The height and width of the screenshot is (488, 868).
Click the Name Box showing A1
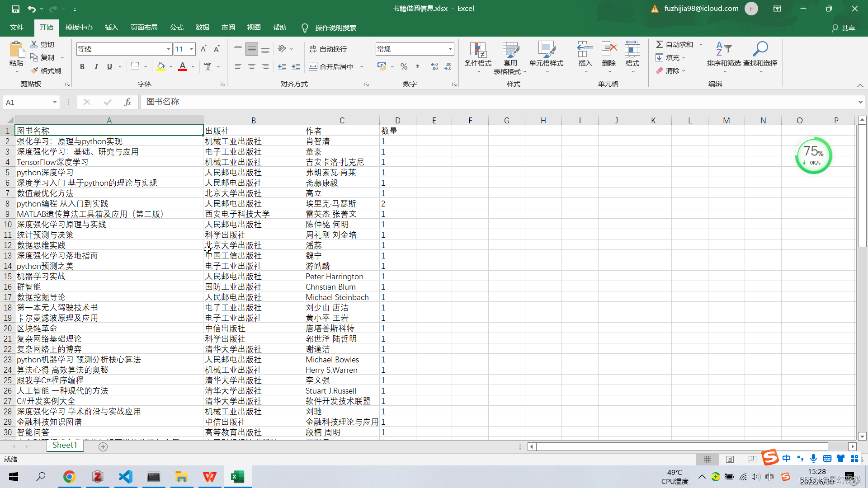tap(27, 102)
